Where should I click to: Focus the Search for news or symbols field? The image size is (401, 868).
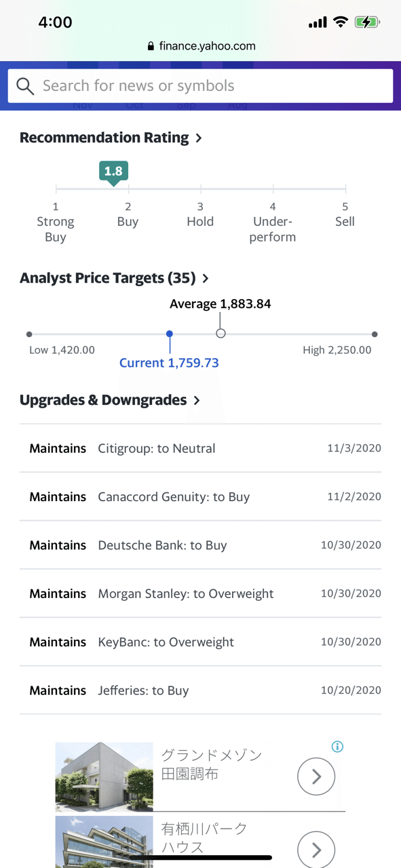pos(200,86)
